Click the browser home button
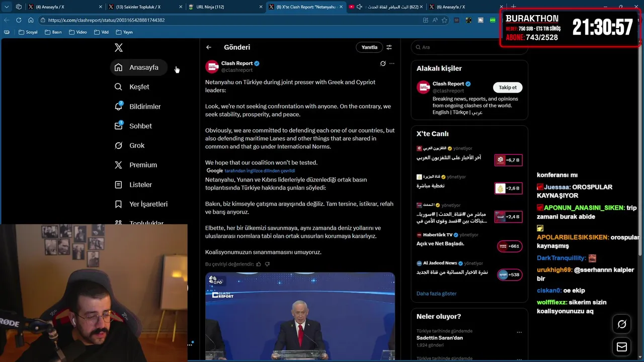Viewport: 644px width, 362px height. click(x=31, y=20)
